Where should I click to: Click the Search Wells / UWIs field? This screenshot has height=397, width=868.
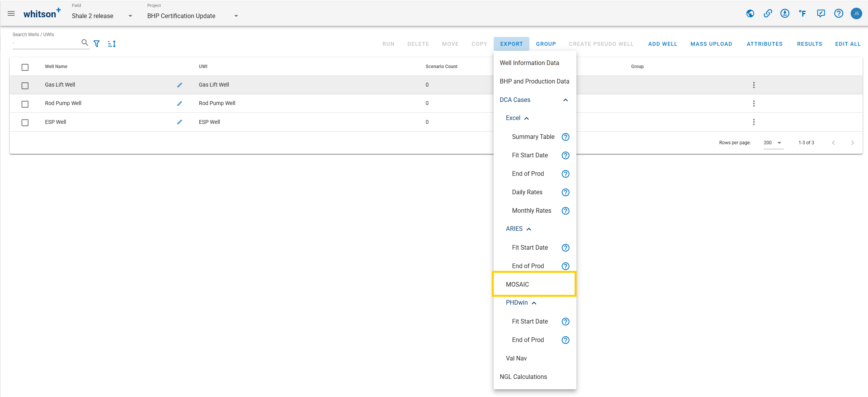tap(46, 43)
